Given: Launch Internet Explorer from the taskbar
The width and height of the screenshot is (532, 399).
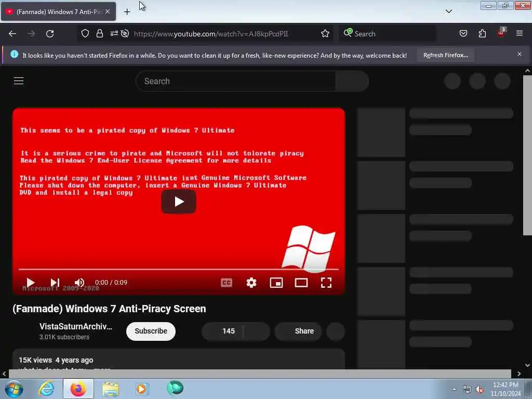Looking at the screenshot, I should tap(46, 389).
